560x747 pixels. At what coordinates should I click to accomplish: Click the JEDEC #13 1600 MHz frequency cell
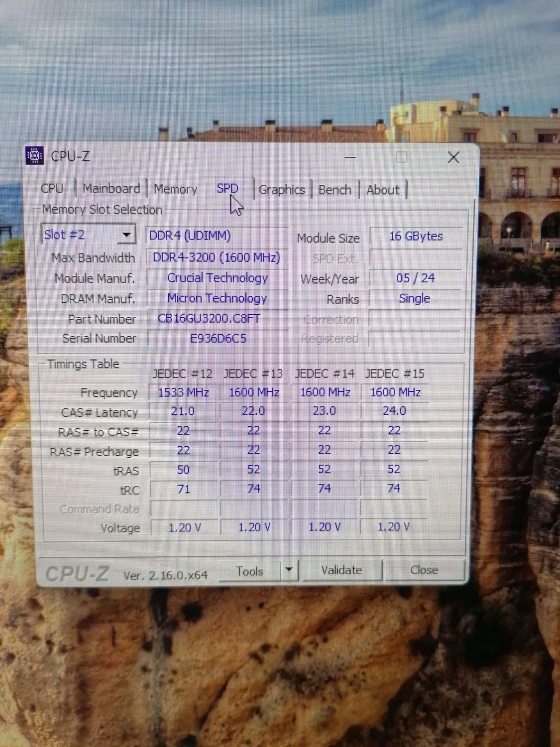[x=254, y=392]
